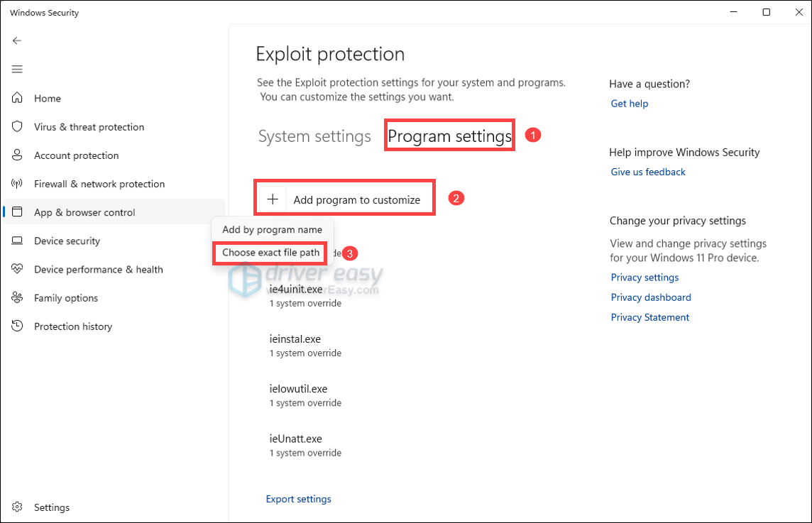Open Account protection person icon
Viewport: 812px width, 523px height.
click(x=18, y=155)
